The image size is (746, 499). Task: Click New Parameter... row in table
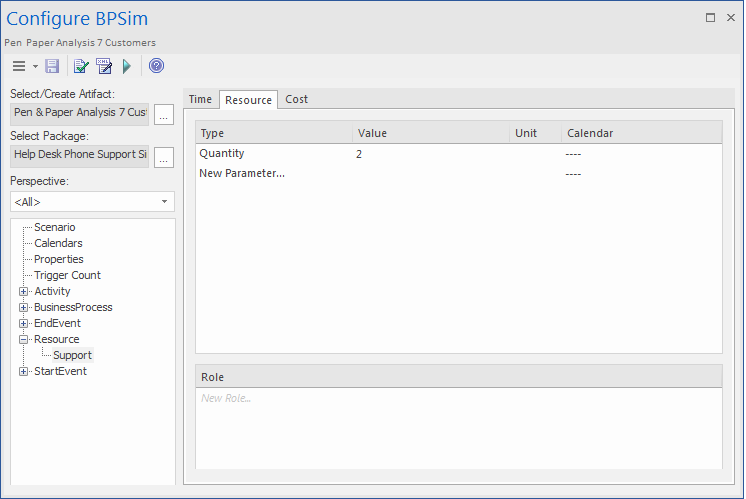point(242,174)
